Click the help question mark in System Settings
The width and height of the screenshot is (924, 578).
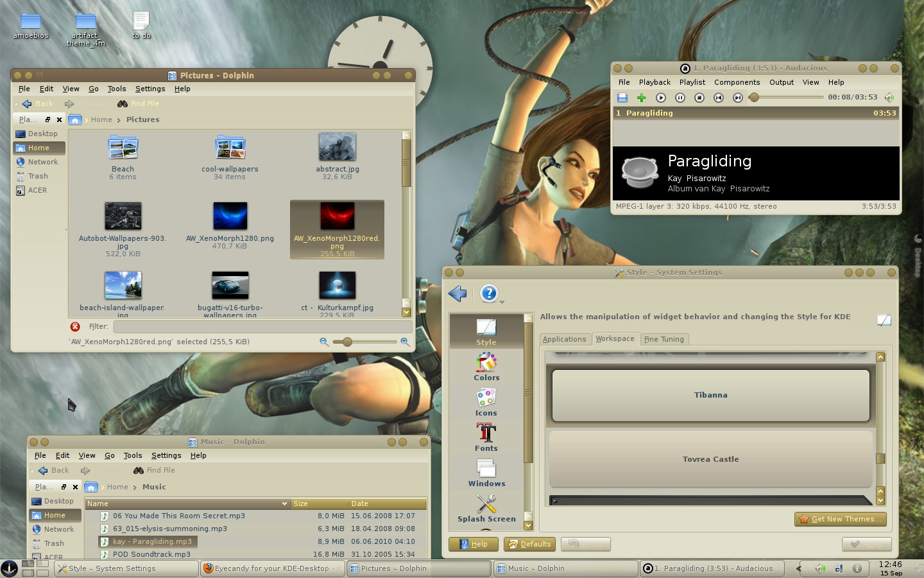pos(489,293)
